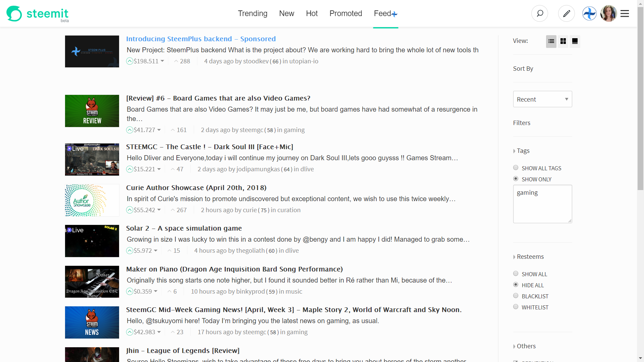
Task: Open the Steem REVIEW post thumbnail
Action: pyautogui.click(x=92, y=111)
